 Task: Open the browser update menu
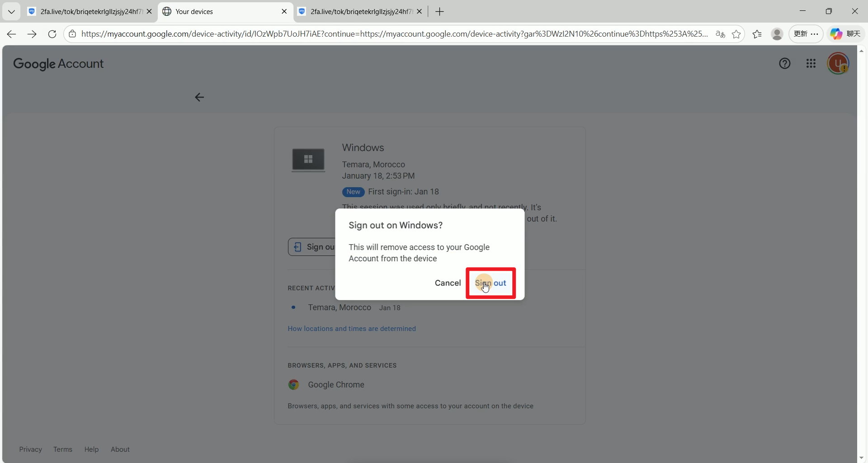coord(806,34)
